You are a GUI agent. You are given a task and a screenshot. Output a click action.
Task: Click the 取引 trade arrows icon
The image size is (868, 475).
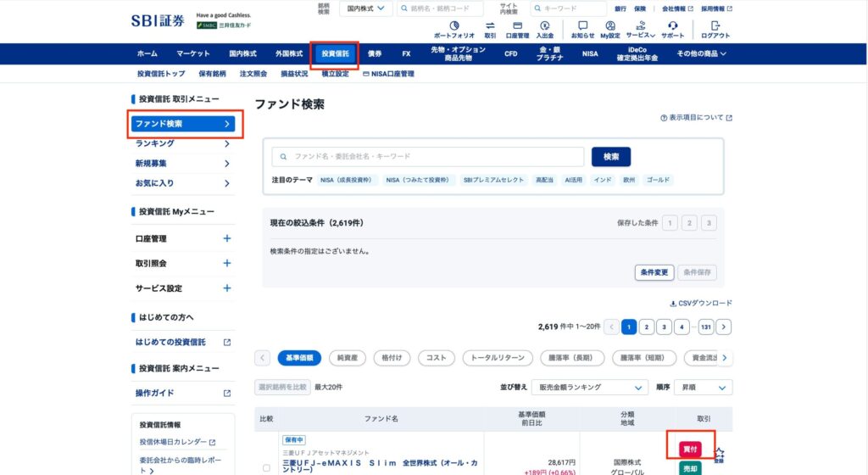click(x=490, y=26)
